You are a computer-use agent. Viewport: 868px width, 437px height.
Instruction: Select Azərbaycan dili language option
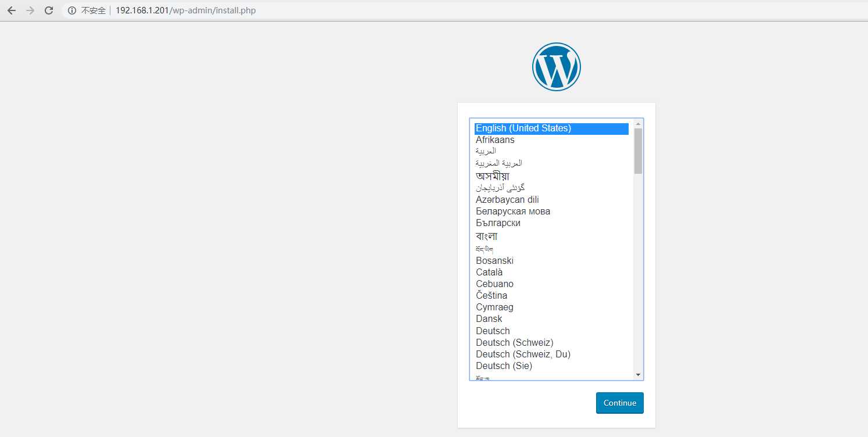pyautogui.click(x=551, y=199)
